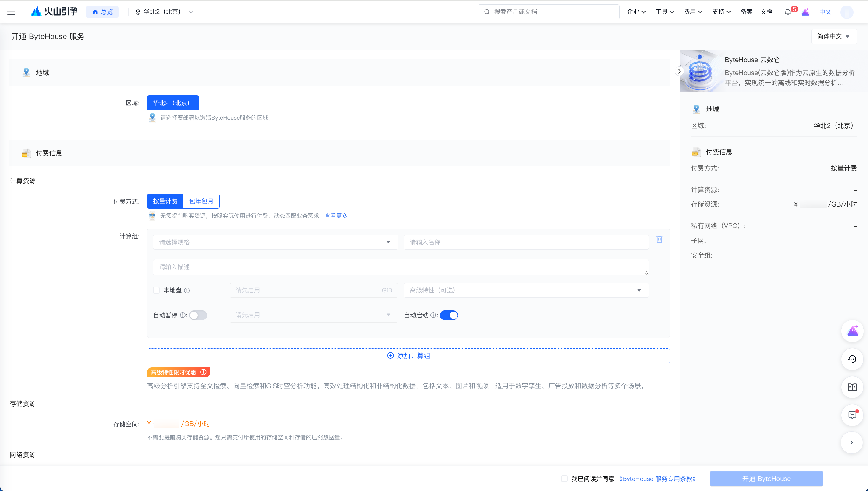The width and height of the screenshot is (868, 491).
Task: Check the 我已阅读并同意 agreement checkbox
Action: pos(564,479)
